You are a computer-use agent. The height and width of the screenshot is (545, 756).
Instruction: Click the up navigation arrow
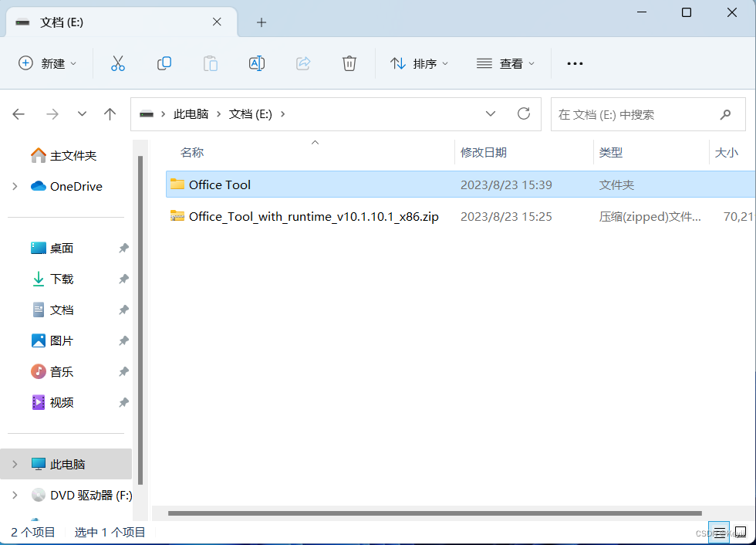[110, 113]
